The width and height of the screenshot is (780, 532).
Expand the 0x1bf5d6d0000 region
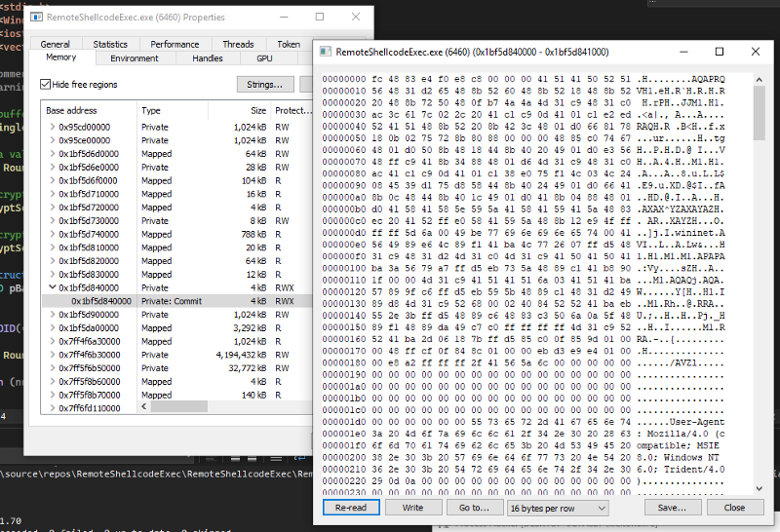53,154
